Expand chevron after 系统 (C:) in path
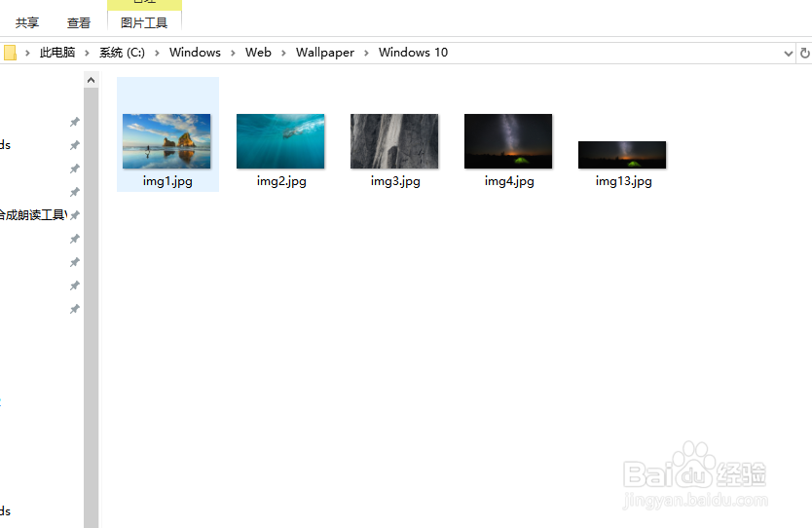 [x=157, y=53]
